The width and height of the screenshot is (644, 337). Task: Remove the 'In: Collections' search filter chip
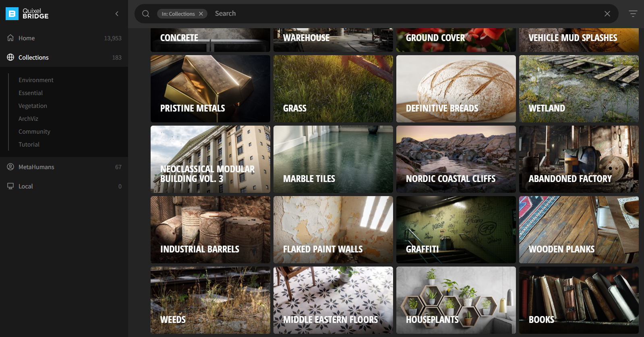(201, 14)
